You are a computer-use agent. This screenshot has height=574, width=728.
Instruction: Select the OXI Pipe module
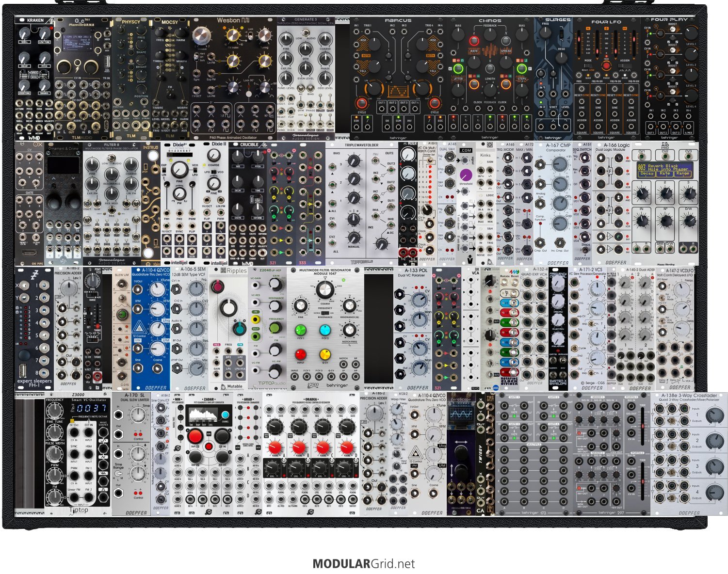click(29, 203)
